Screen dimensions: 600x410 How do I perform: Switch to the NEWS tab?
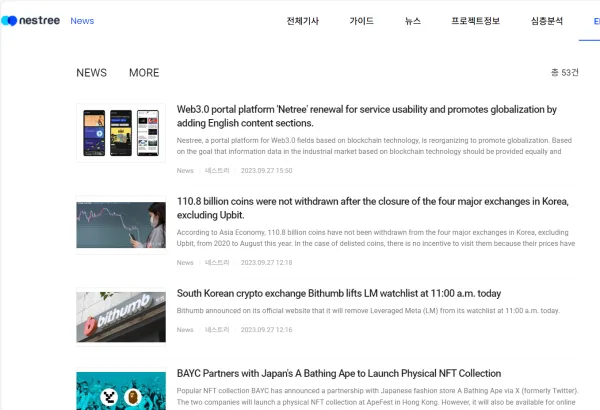tap(91, 73)
